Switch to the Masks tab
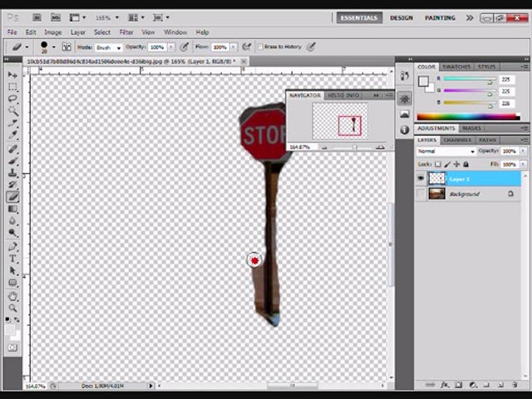The image size is (532, 399). (471, 128)
